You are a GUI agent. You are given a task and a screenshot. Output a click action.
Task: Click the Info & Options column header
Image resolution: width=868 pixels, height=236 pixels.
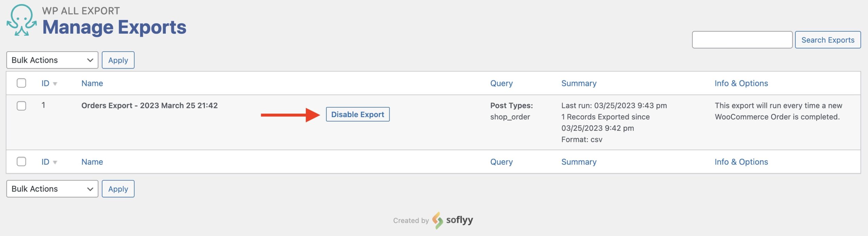coord(741,84)
